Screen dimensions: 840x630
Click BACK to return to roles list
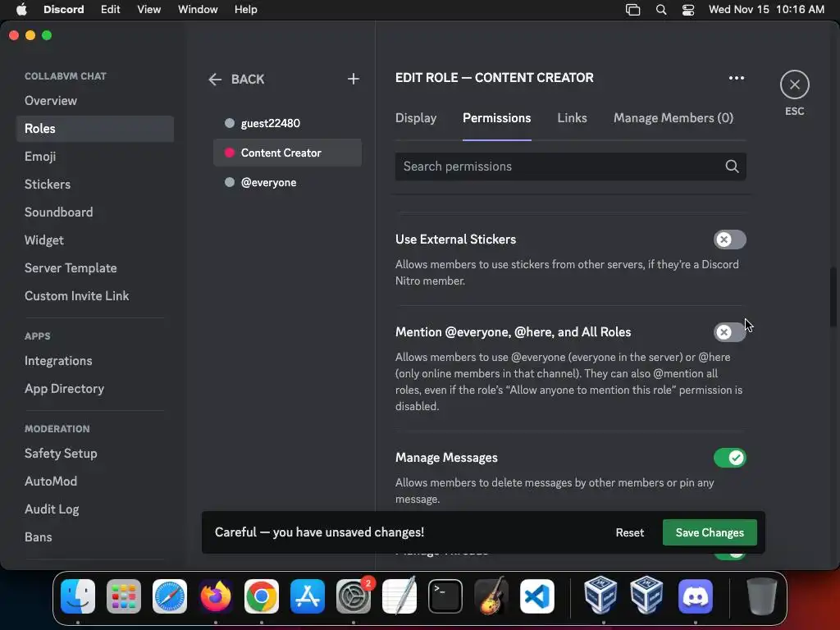(x=248, y=80)
